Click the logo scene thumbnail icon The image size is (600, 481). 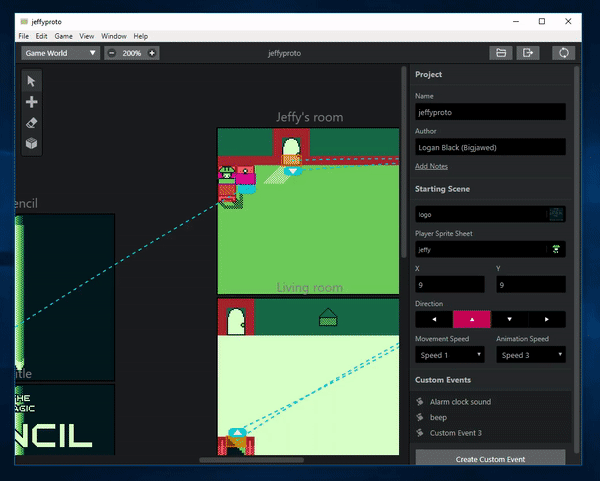coord(556,214)
